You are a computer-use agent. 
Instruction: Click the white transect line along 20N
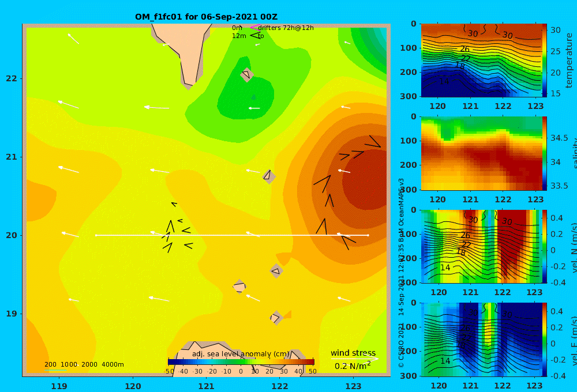tap(232, 235)
